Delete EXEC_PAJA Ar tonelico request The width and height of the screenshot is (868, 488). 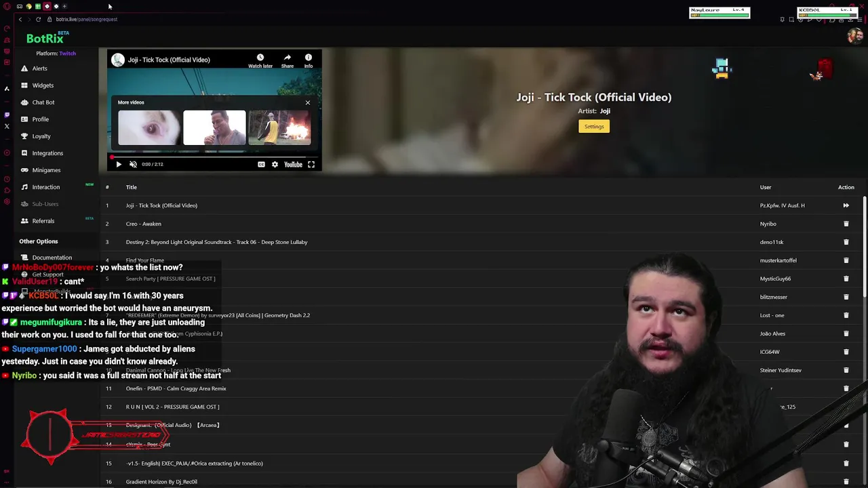[x=846, y=464]
